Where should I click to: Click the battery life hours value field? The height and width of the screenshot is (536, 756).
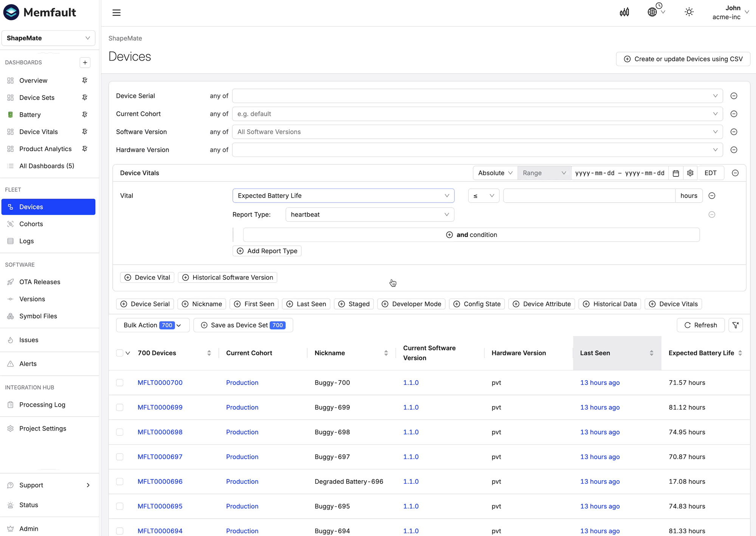click(x=589, y=196)
